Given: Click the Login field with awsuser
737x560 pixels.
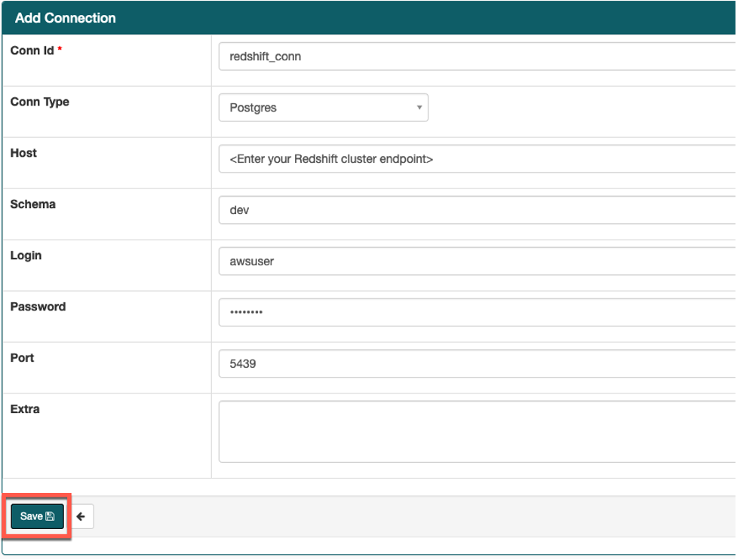Looking at the screenshot, I should pyautogui.click(x=475, y=262).
